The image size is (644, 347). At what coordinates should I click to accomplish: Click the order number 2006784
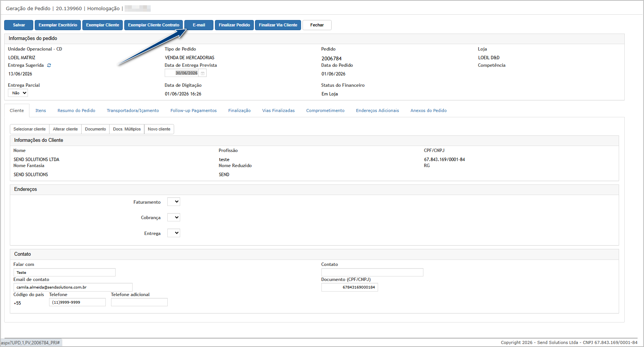(332, 58)
